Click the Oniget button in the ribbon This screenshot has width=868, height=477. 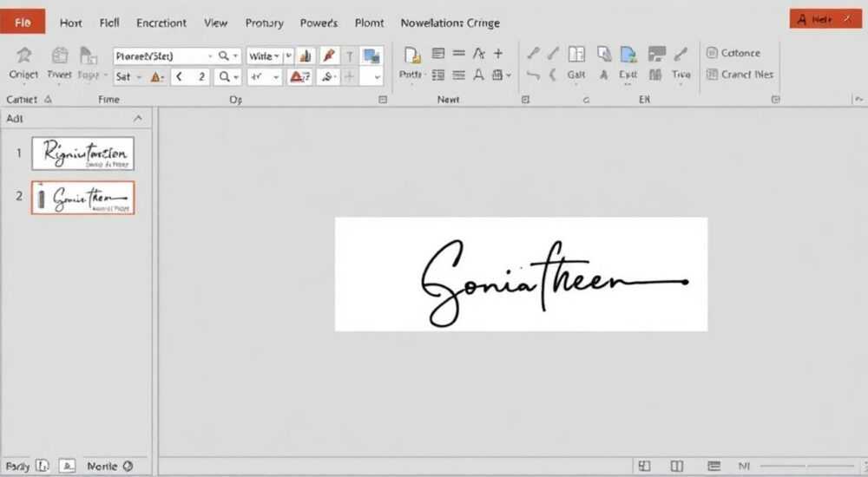click(23, 63)
